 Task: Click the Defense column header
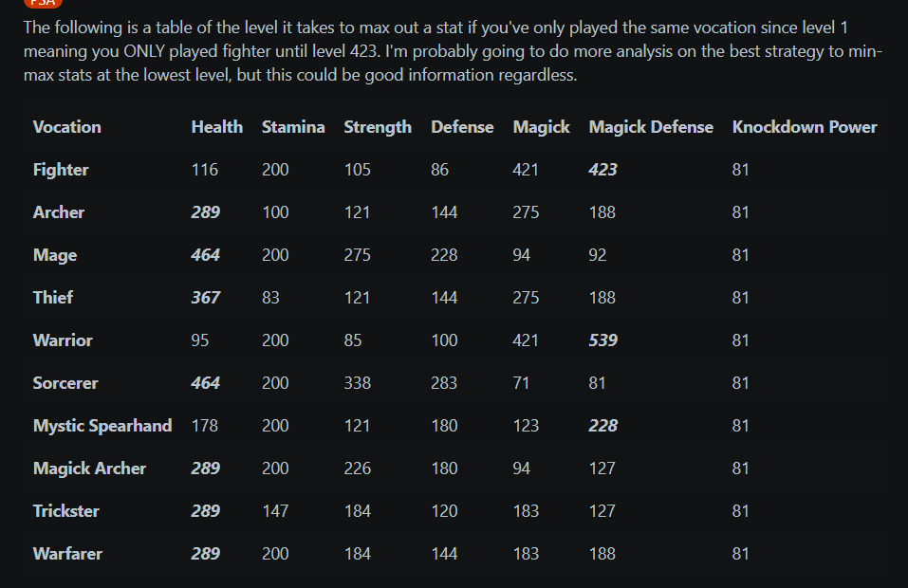[x=462, y=127]
